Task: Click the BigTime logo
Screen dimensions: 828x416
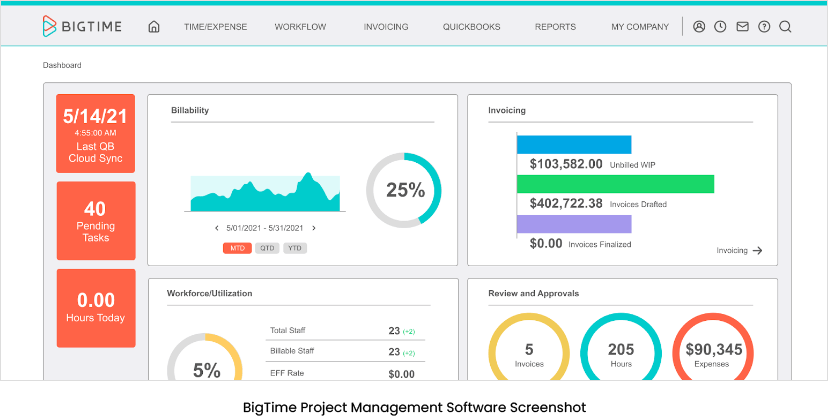Action: point(82,26)
